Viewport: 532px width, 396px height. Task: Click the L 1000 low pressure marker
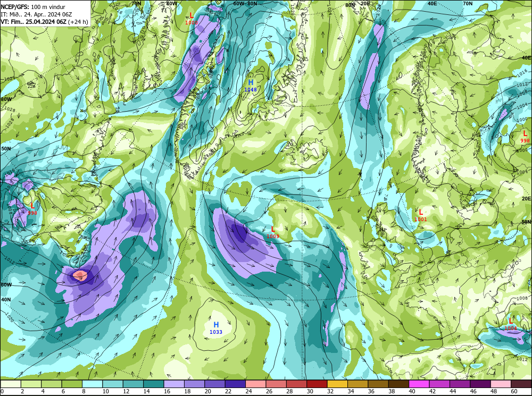tap(192, 18)
